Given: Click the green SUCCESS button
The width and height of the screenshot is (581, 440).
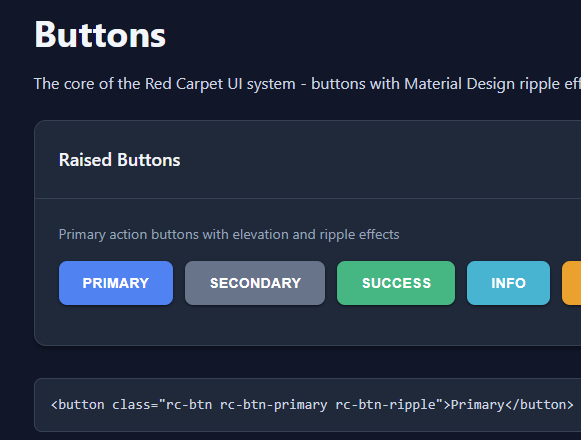Looking at the screenshot, I should pos(396,283).
